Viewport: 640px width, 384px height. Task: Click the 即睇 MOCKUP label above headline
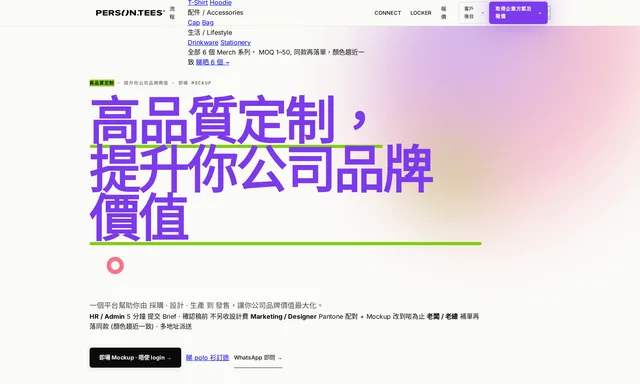coord(195,83)
